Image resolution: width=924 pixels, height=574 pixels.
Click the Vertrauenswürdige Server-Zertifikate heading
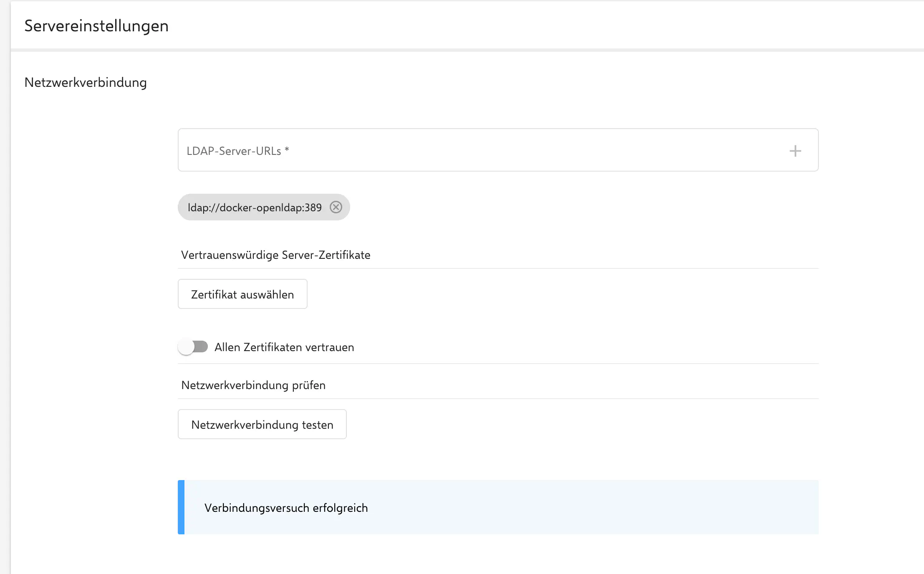tap(275, 255)
